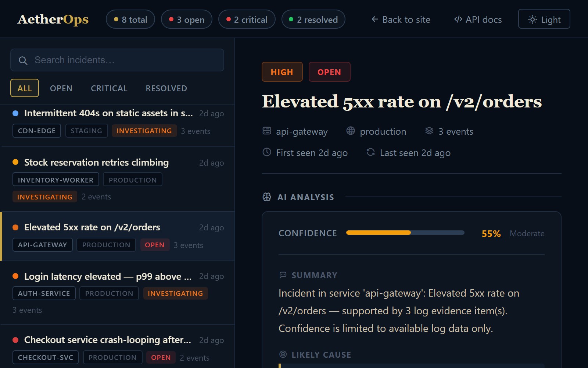Open the Stock reservation retries climbing incident
588x368 pixels.
118,179
